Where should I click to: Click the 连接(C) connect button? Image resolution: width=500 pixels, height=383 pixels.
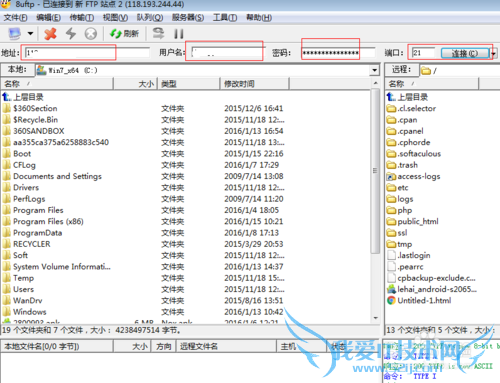click(x=465, y=53)
